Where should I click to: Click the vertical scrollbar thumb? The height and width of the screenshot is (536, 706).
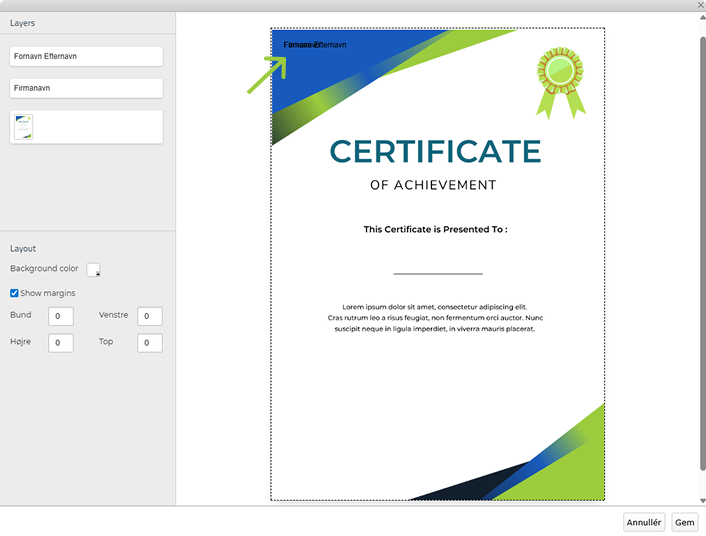[703, 254]
